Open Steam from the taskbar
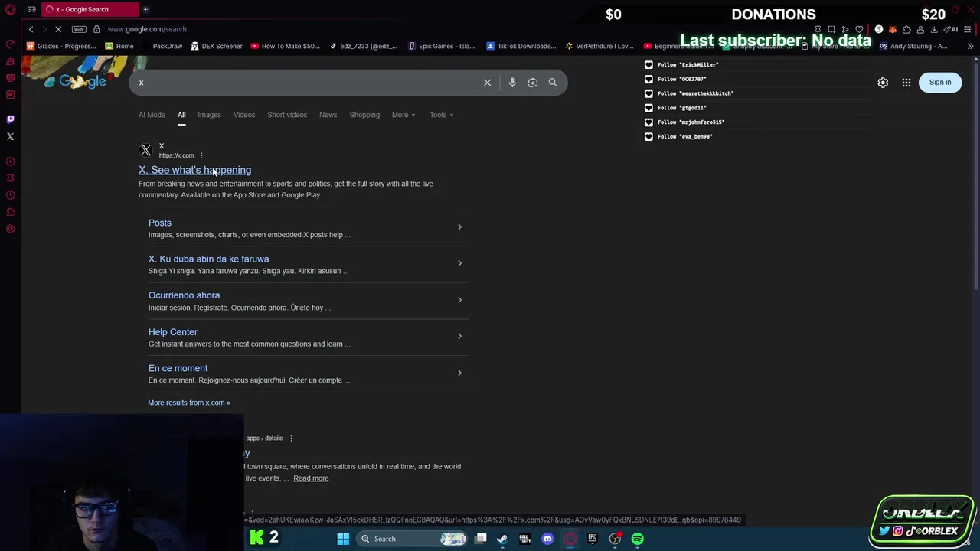Screen dimensions: 980x551 tap(502, 539)
